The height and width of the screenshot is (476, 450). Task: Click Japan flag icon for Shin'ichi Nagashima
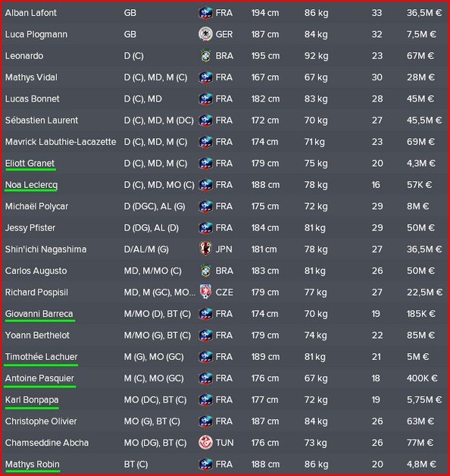206,249
